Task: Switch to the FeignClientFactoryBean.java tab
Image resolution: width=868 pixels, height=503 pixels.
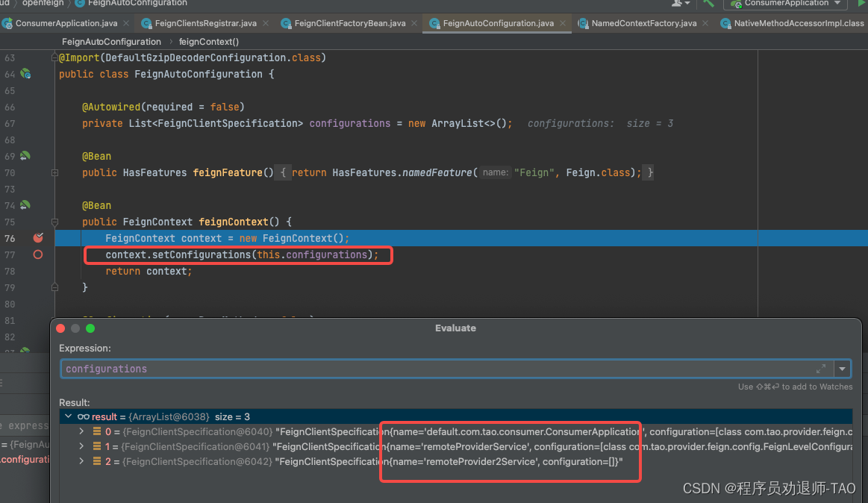Action: (x=350, y=23)
